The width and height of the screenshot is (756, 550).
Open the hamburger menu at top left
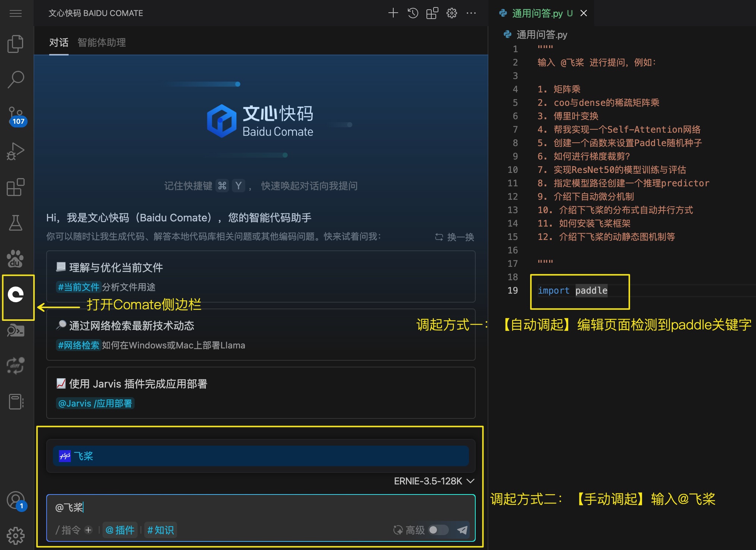[x=16, y=13]
